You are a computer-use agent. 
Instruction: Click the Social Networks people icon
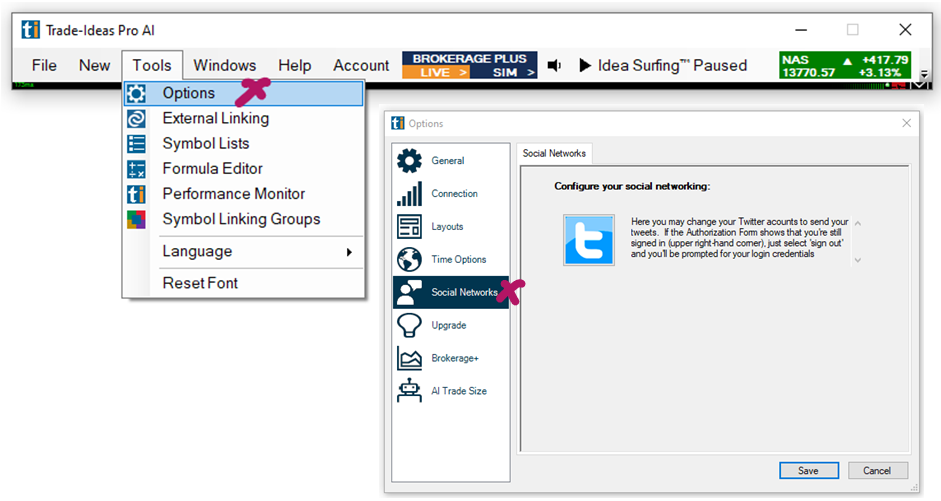pyautogui.click(x=409, y=293)
